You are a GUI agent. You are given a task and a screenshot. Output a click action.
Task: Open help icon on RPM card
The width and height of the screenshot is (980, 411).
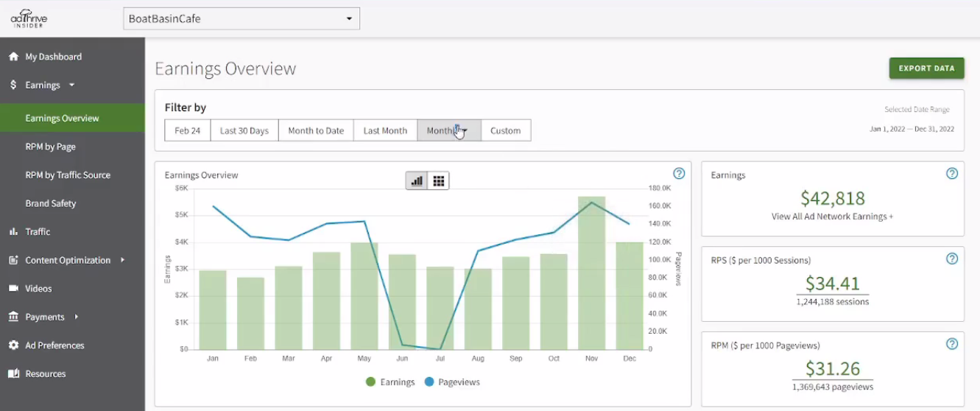[952, 344]
